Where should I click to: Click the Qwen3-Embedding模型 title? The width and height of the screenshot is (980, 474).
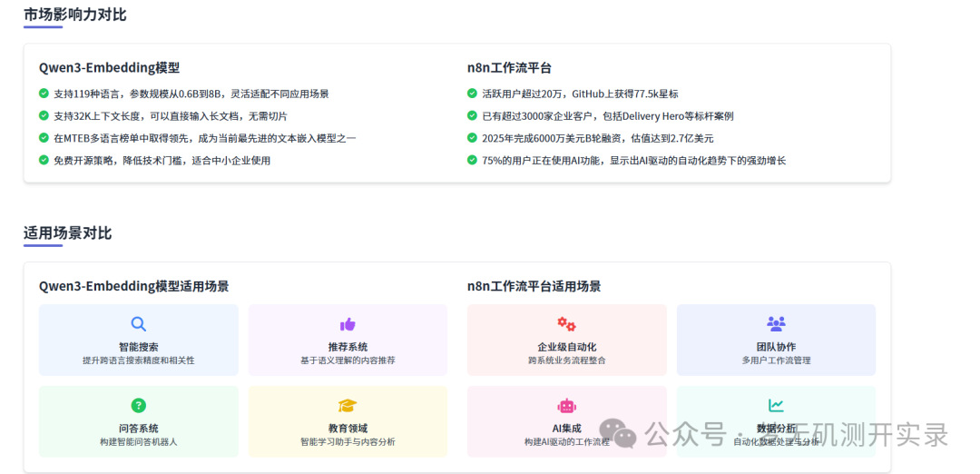coord(110,68)
